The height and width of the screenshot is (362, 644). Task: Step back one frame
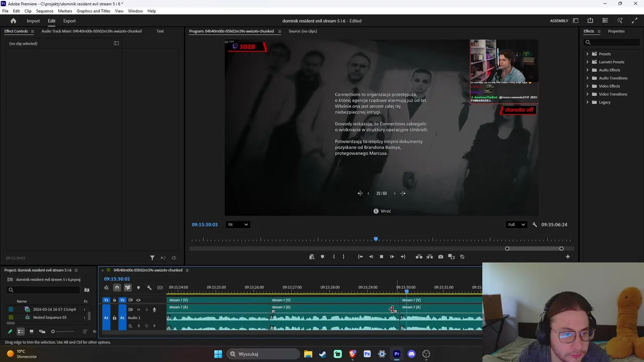click(371, 256)
